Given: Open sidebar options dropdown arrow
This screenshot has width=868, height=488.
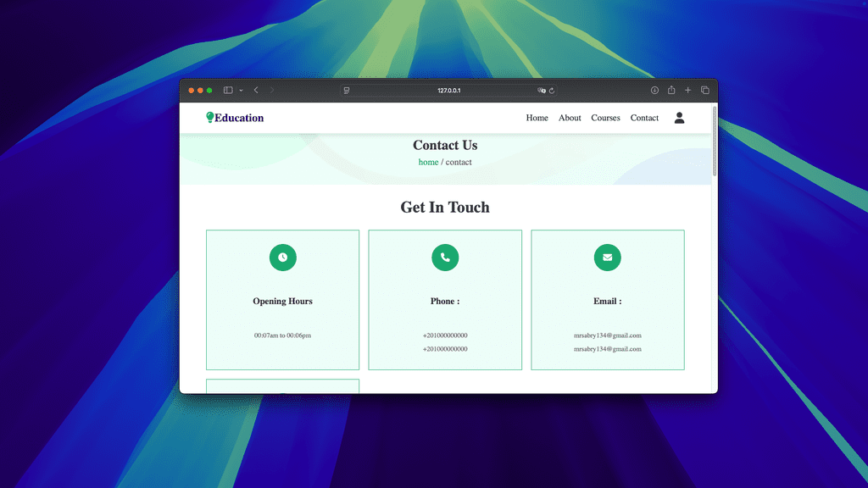Looking at the screenshot, I should 241,90.
